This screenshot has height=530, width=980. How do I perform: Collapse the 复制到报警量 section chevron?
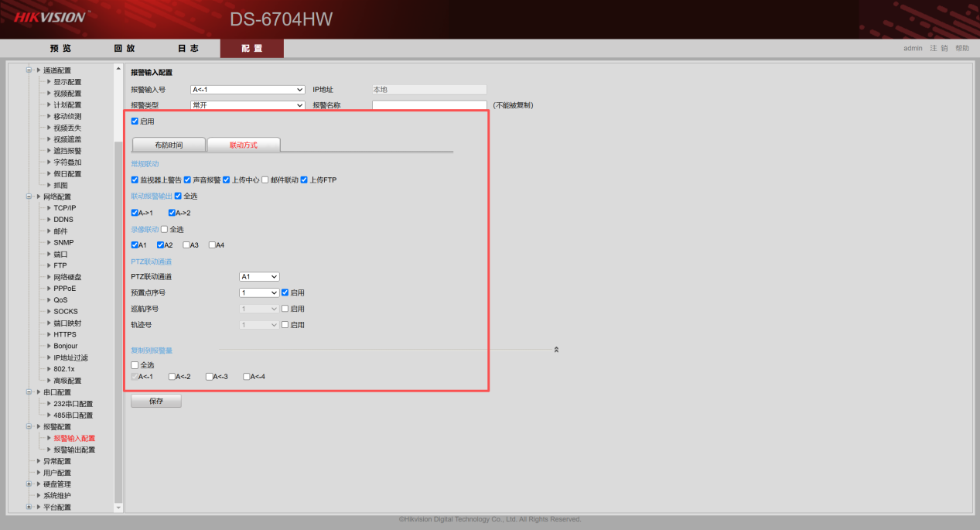click(x=556, y=350)
